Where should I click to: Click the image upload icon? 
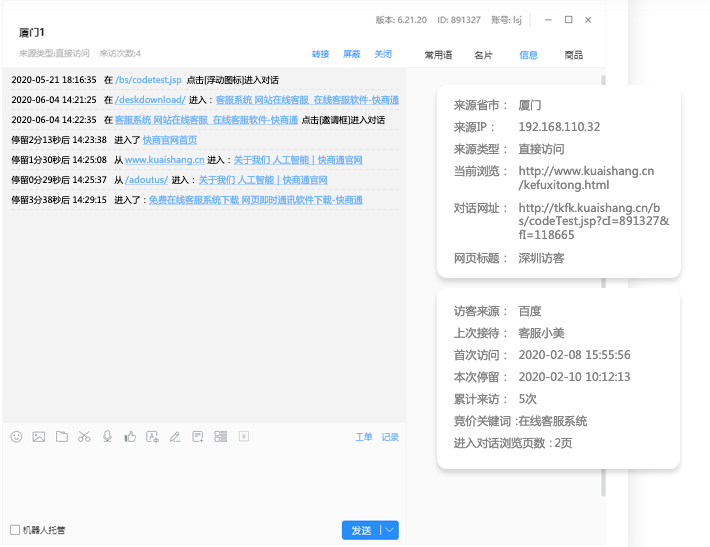[39, 437]
